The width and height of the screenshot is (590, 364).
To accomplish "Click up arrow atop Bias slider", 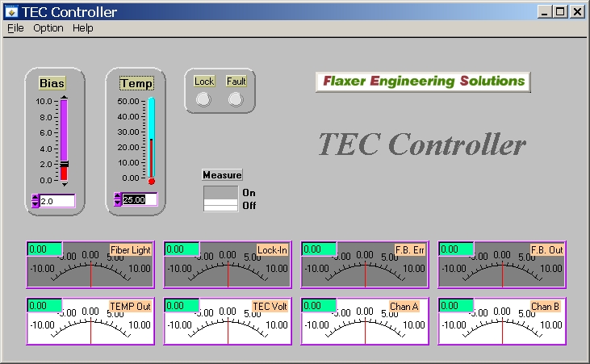I will [x=64, y=97].
